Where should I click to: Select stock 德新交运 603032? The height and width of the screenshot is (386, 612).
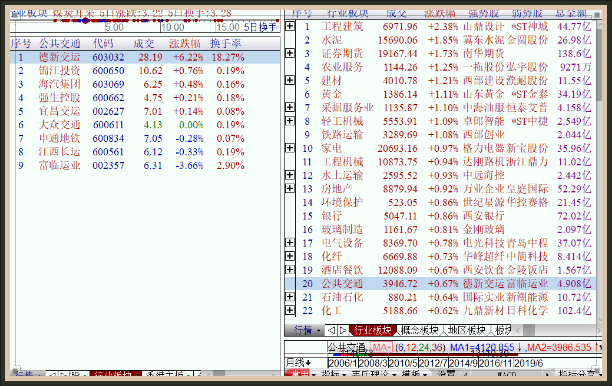click(x=145, y=57)
